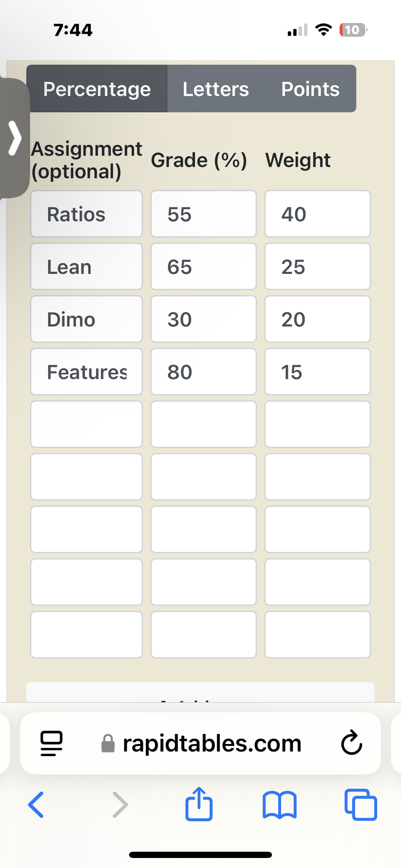
Task: Edit the Dimo weight field showing 20
Action: pos(317,319)
